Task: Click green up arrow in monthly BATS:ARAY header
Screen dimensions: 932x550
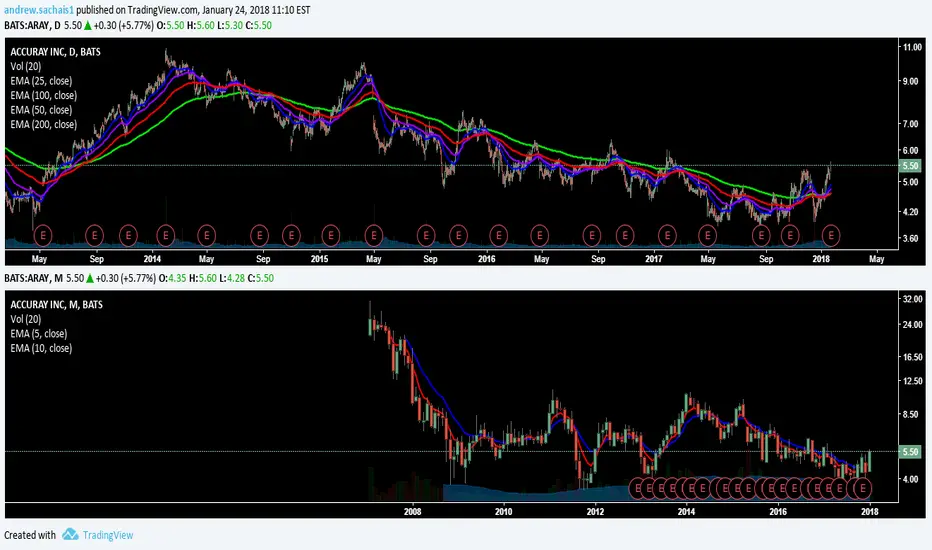Action: 90,278
